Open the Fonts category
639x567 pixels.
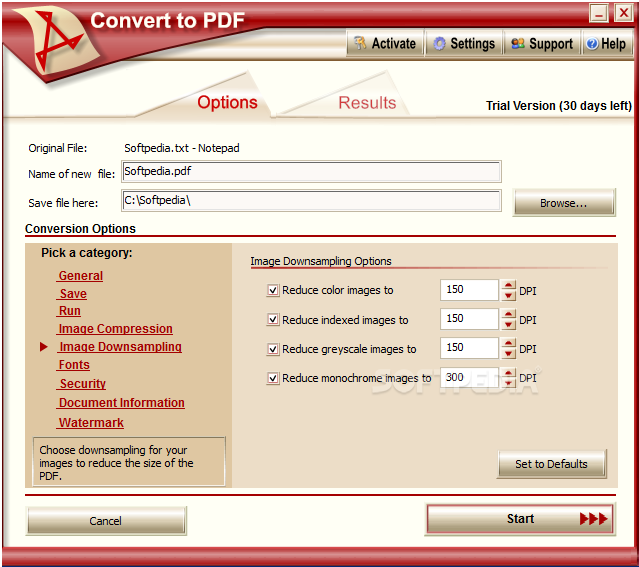click(x=74, y=364)
